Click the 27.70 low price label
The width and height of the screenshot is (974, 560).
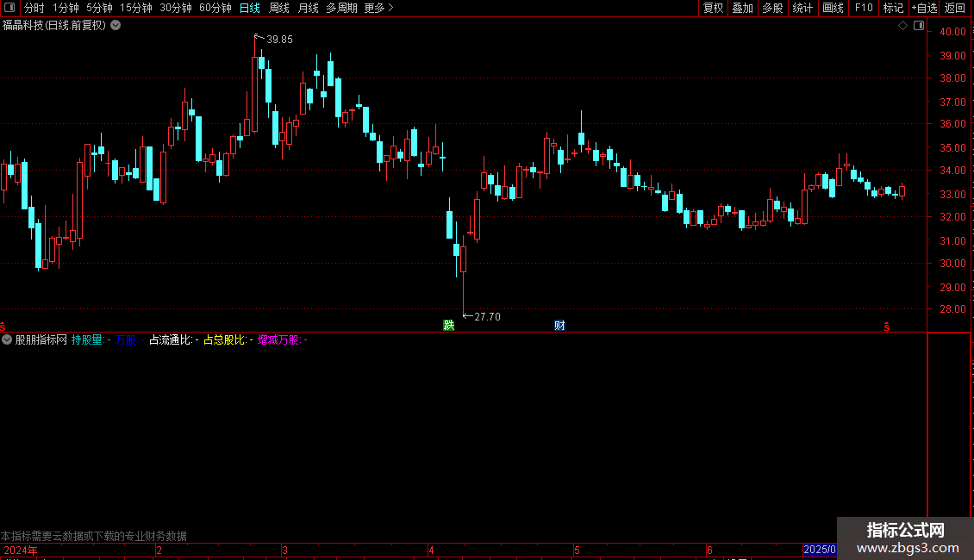[487, 317]
